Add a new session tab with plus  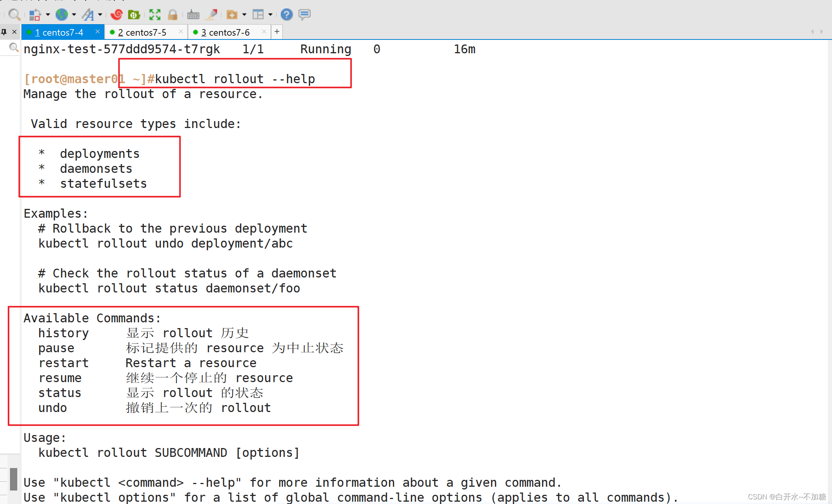tap(277, 31)
